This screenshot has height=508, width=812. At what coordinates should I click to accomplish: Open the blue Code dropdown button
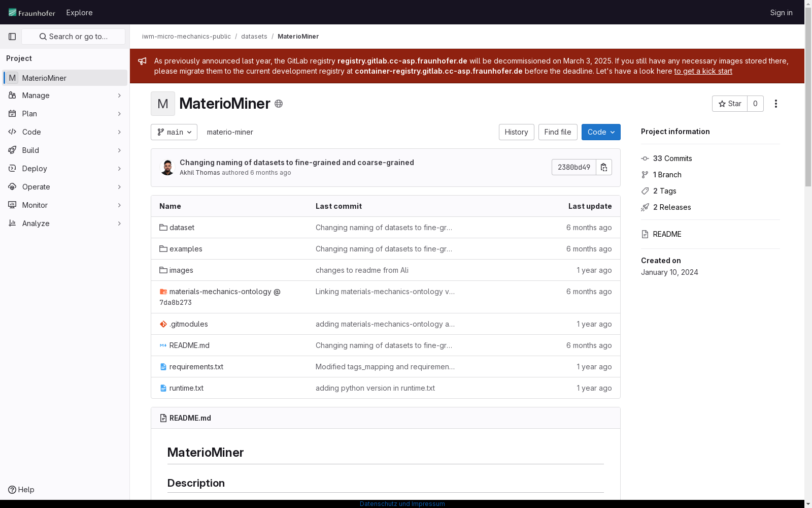601,132
